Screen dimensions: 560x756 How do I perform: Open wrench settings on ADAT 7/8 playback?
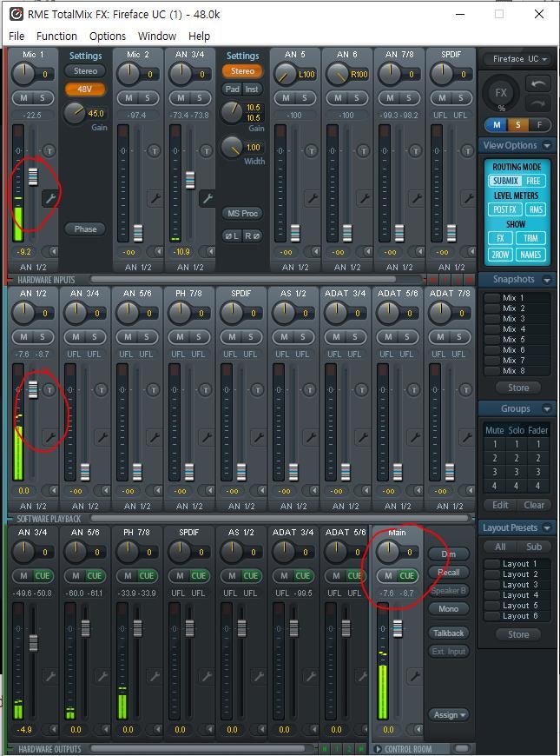coord(466,437)
